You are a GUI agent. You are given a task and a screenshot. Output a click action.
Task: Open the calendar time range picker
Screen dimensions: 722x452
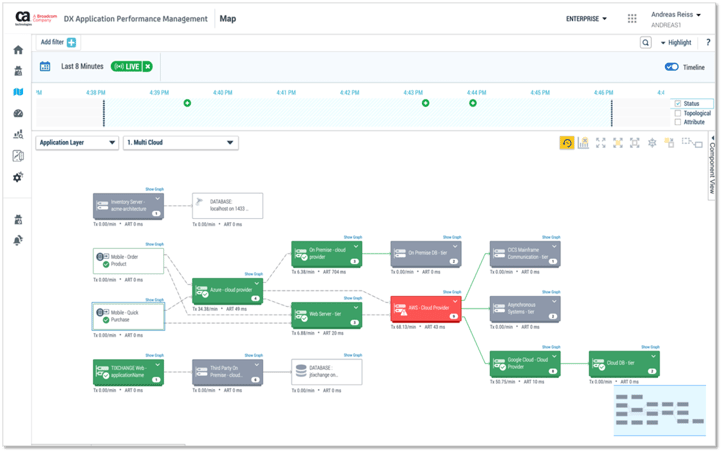coord(45,67)
